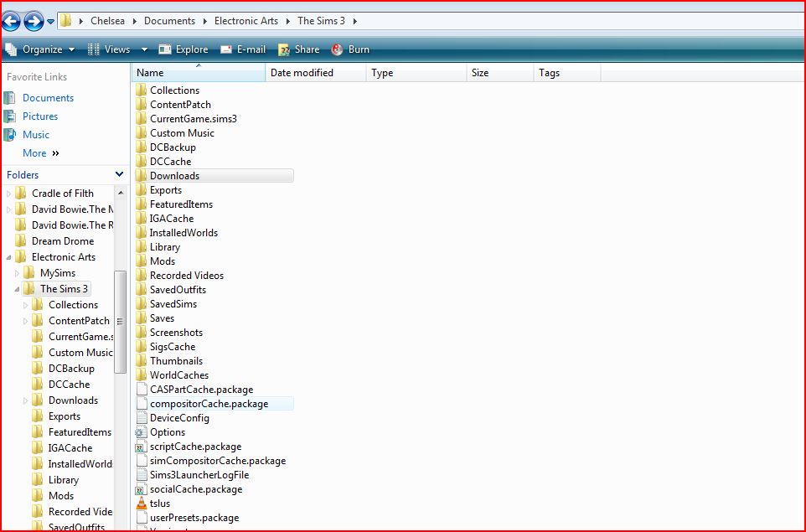Select the Mods folder icon in file list

[142, 261]
